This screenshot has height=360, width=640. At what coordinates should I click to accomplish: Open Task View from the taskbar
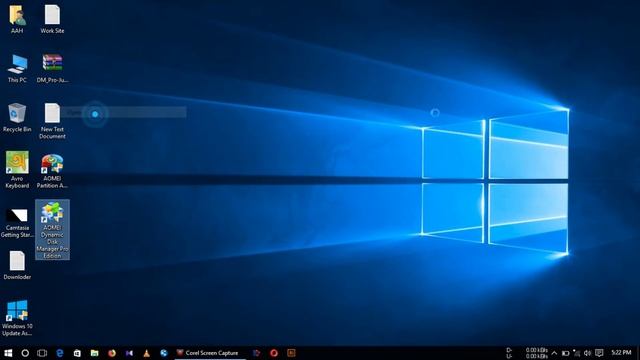tap(42, 353)
